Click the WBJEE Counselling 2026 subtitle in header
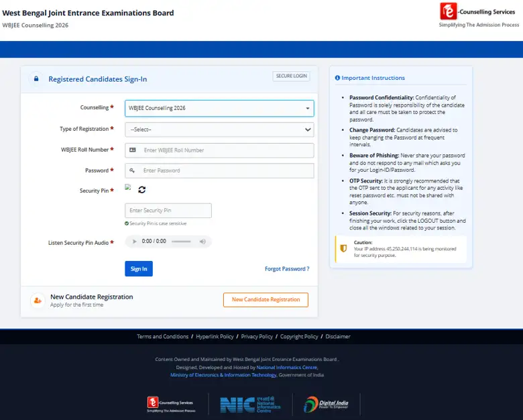523x420 pixels. [35, 25]
